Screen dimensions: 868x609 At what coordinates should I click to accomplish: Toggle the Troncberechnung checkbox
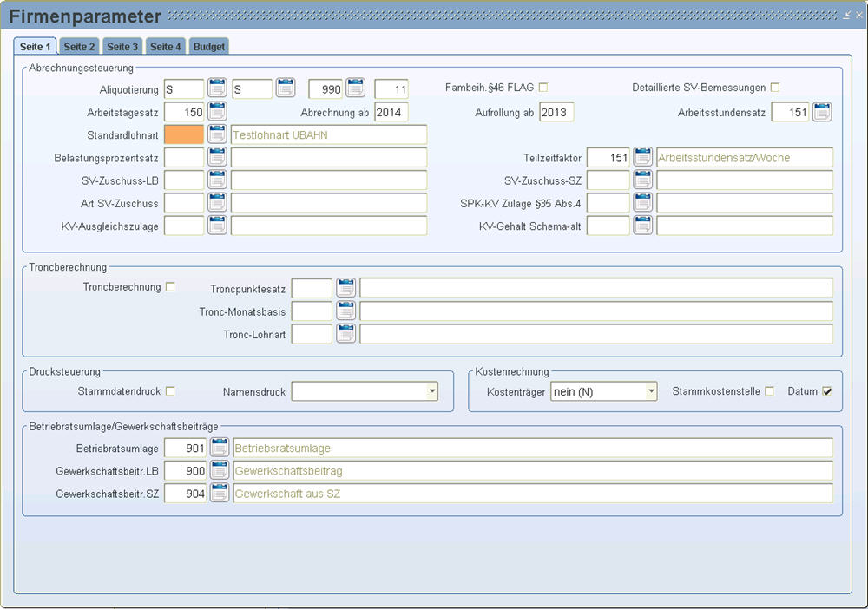click(170, 287)
